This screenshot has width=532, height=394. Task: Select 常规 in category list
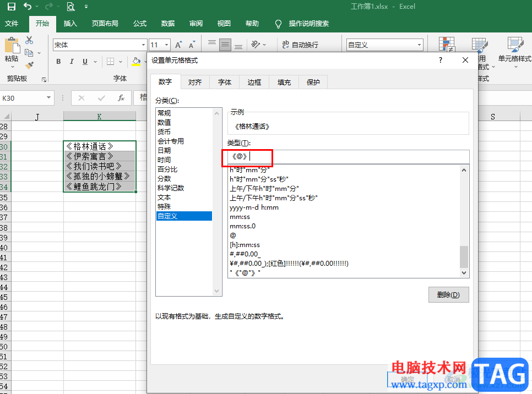[x=184, y=113]
